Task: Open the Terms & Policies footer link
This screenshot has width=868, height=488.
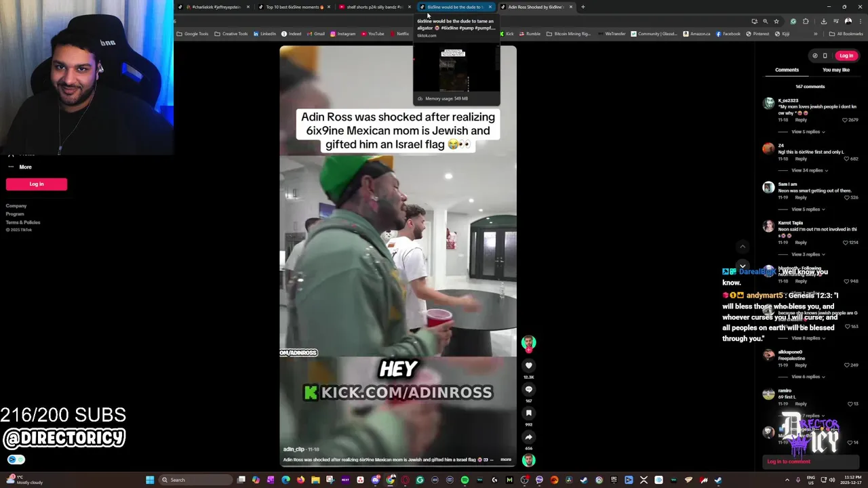Action: click(x=23, y=222)
